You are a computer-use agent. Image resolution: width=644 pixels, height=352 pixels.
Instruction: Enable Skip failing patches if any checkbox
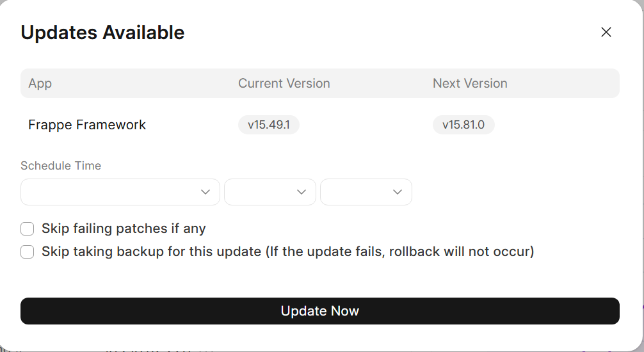28,229
